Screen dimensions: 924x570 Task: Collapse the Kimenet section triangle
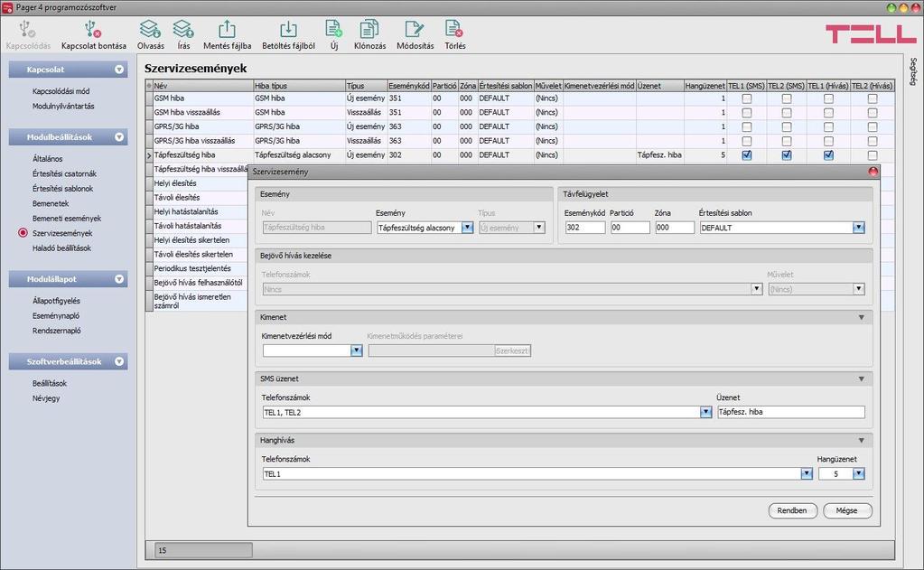click(861, 317)
